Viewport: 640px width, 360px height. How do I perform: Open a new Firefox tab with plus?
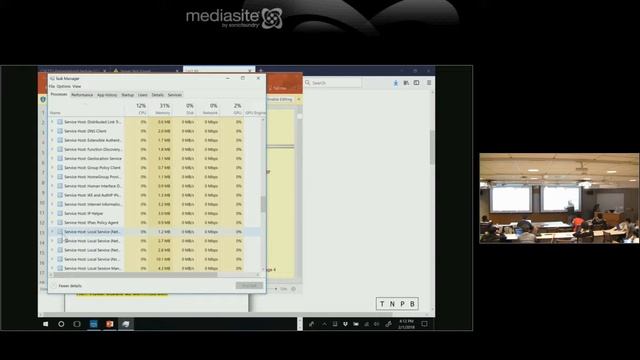[261, 71]
